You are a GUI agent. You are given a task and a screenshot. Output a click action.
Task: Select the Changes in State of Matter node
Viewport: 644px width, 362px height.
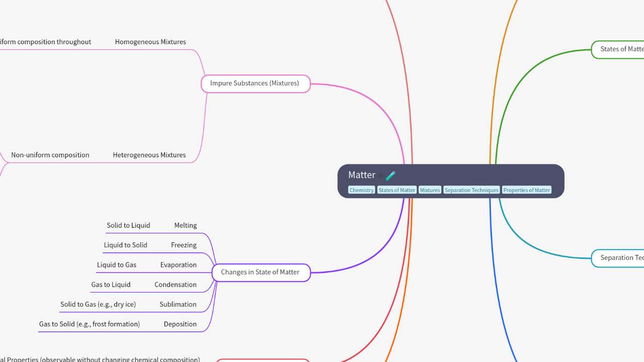tap(261, 273)
